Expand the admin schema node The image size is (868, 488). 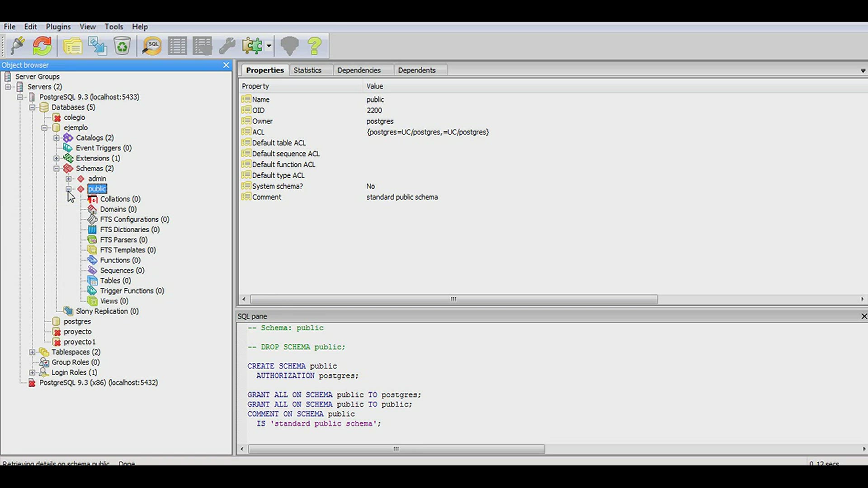[69, 178]
